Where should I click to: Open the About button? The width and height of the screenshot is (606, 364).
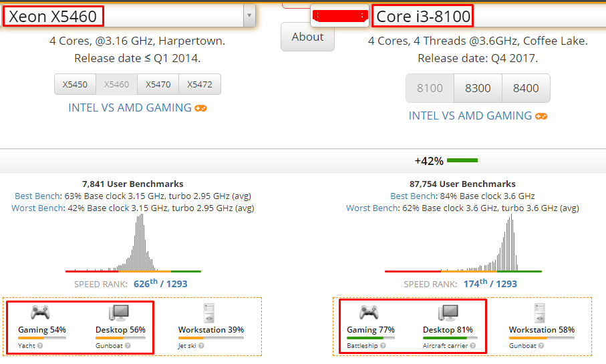click(x=307, y=37)
